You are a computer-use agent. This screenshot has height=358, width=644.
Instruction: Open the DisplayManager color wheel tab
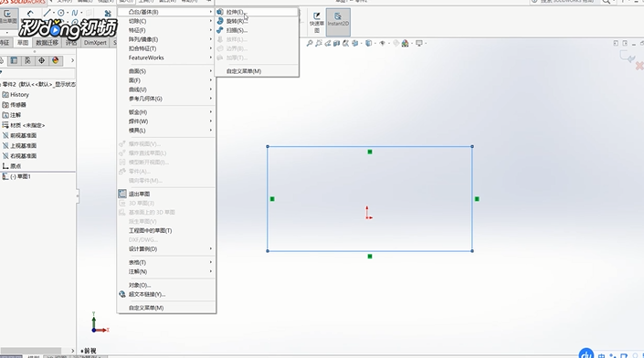[x=56, y=61]
